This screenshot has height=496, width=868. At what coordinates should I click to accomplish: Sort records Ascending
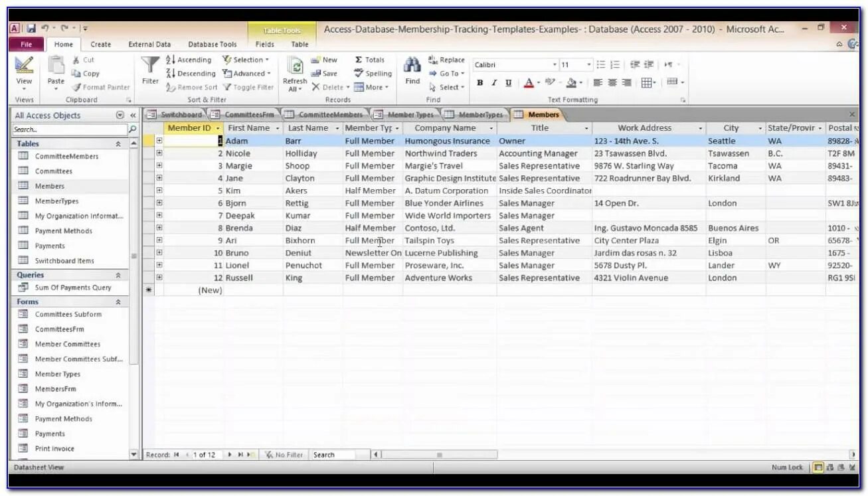[x=189, y=60]
